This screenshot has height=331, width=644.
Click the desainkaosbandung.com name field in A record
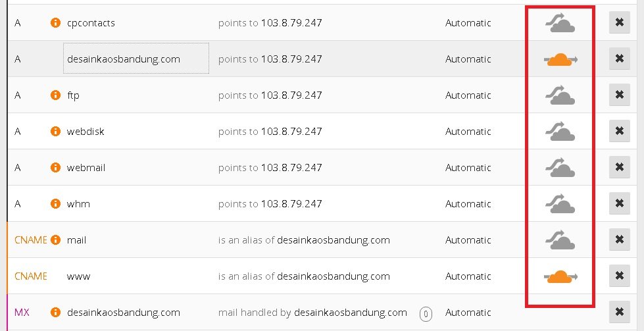(136, 59)
